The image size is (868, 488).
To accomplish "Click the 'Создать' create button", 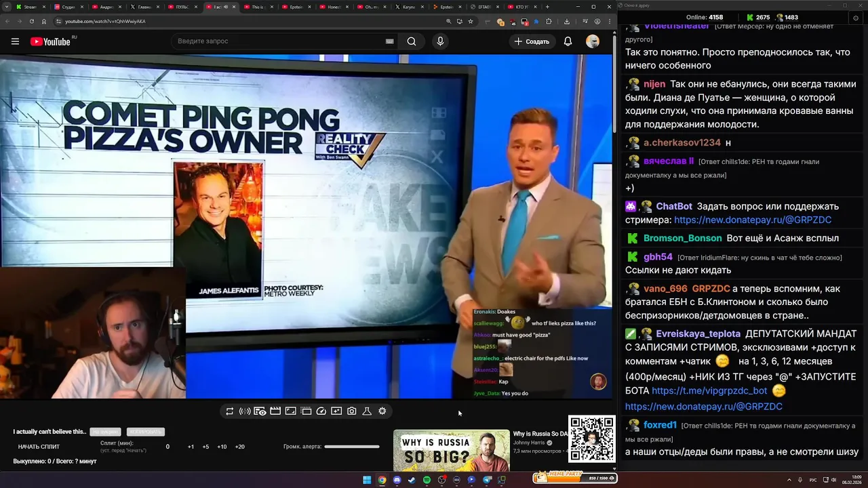I will coord(532,41).
